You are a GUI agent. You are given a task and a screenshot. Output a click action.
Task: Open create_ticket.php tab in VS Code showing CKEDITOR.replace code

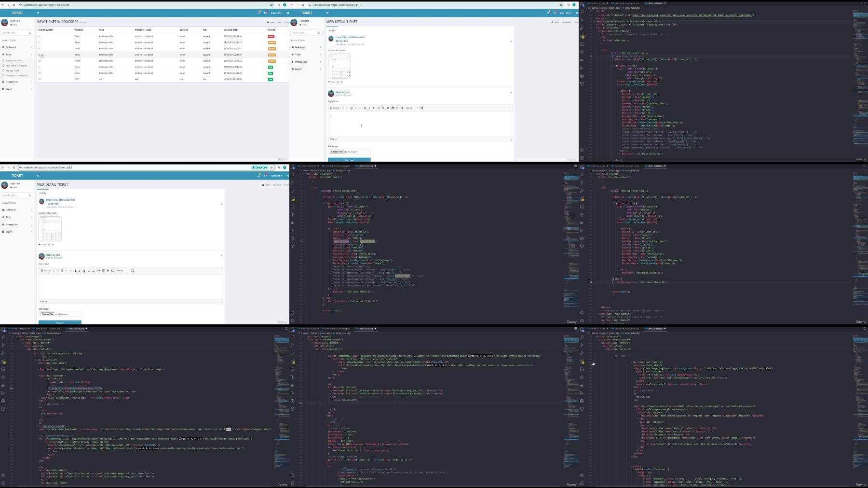click(598, 328)
